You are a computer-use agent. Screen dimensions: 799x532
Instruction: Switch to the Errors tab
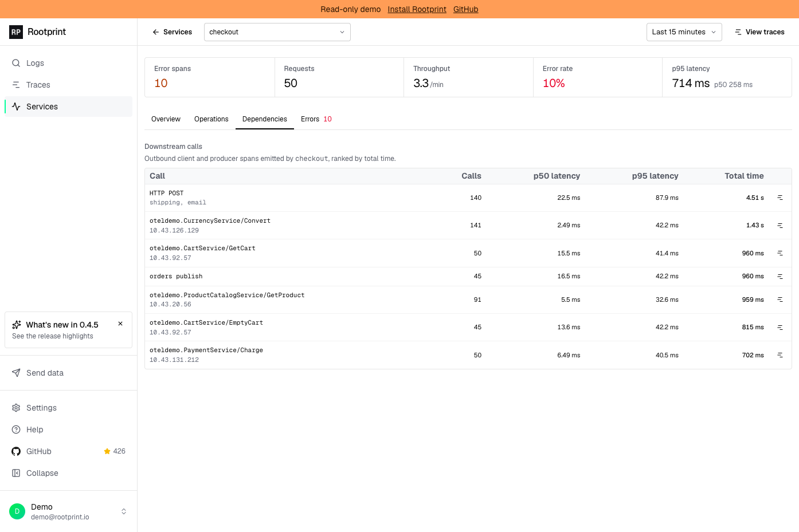point(316,119)
